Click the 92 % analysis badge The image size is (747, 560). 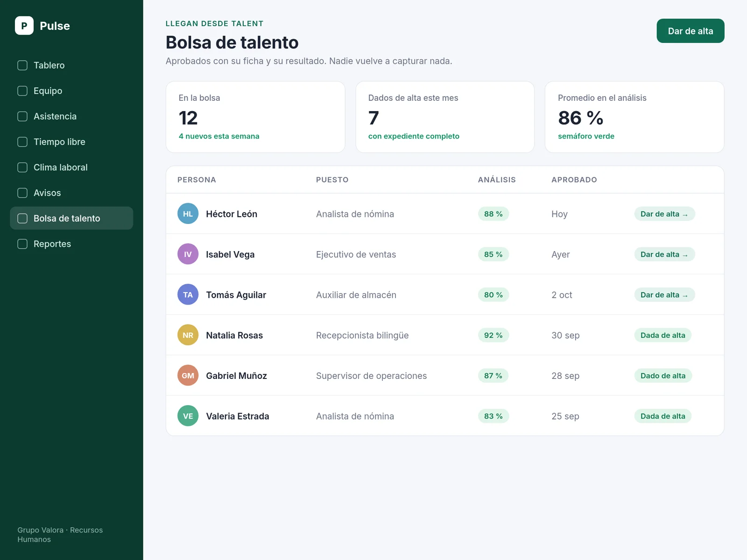493,335
